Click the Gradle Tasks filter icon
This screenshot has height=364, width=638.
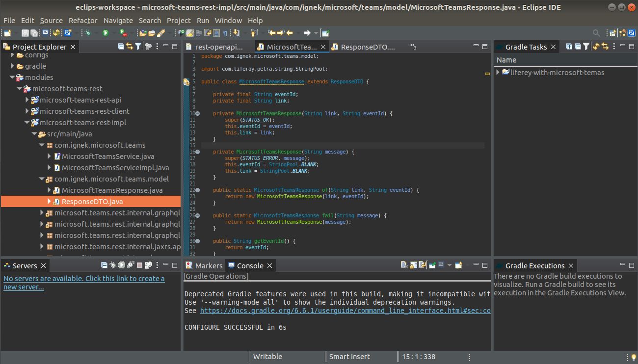tap(586, 46)
